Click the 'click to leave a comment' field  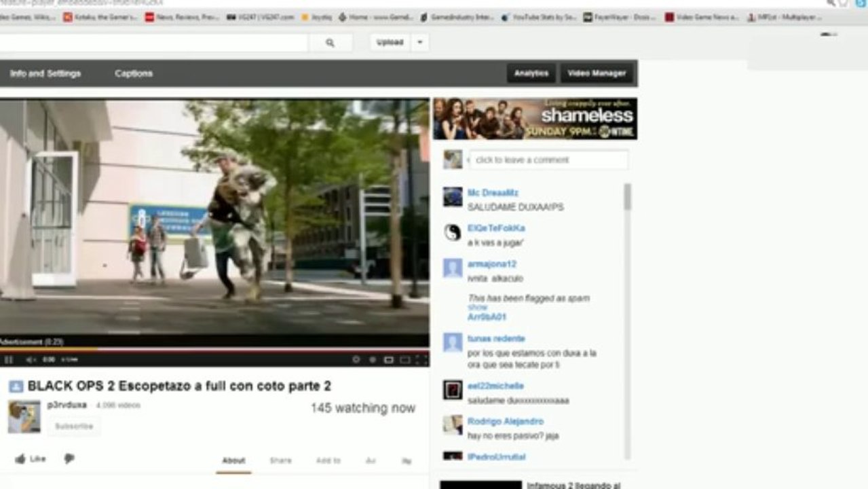pos(548,160)
